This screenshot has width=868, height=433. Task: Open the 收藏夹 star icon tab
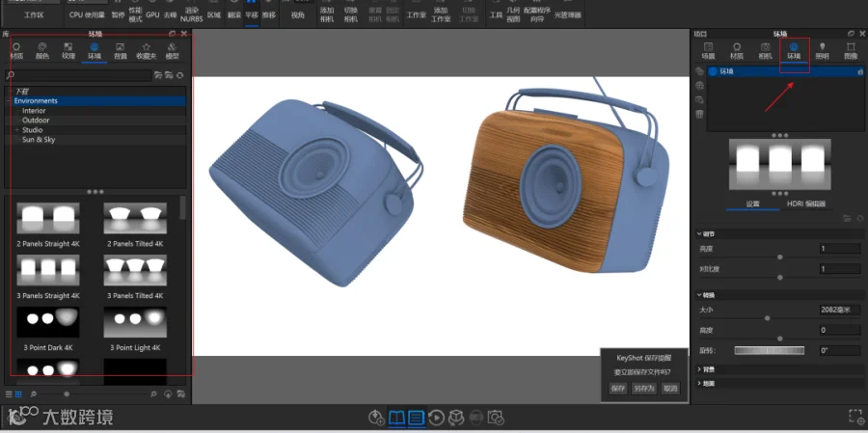(x=147, y=51)
